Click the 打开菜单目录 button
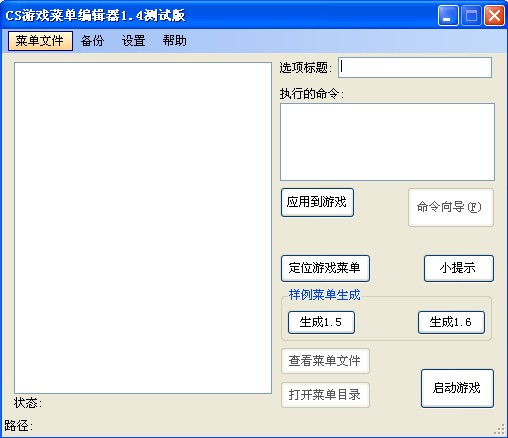 click(x=325, y=395)
